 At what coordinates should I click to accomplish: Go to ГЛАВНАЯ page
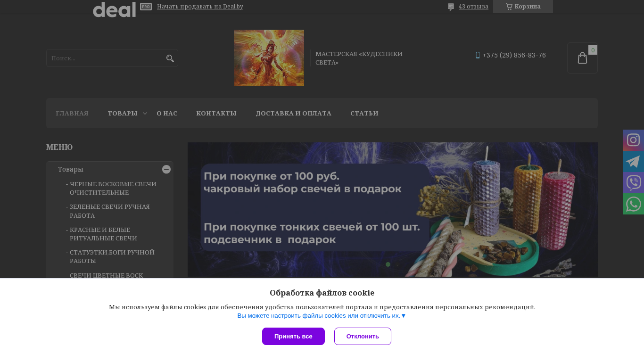(72, 113)
